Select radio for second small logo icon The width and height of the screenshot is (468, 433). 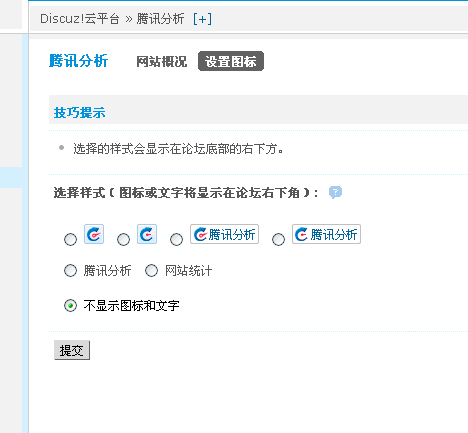click(x=123, y=239)
